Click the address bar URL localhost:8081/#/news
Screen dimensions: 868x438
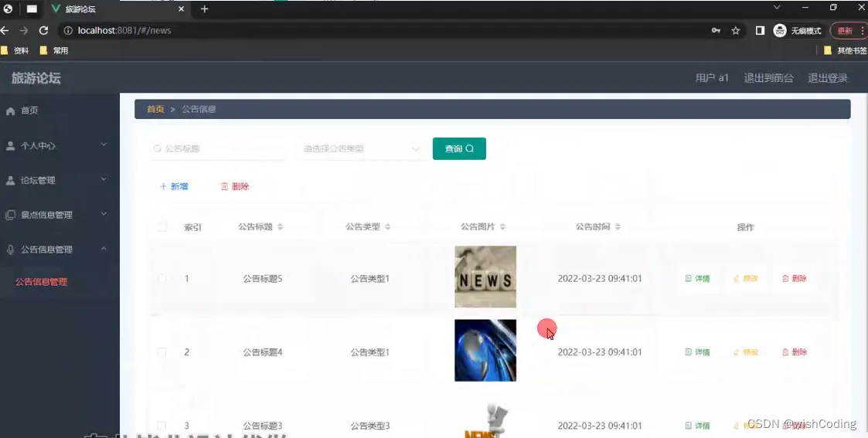click(124, 30)
